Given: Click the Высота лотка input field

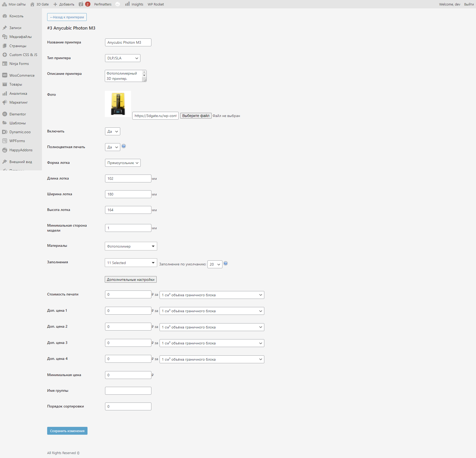Looking at the screenshot, I should pyautogui.click(x=128, y=210).
